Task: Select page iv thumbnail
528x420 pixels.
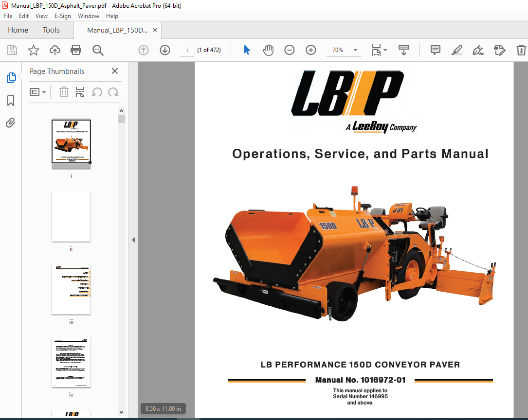Action: (x=71, y=363)
